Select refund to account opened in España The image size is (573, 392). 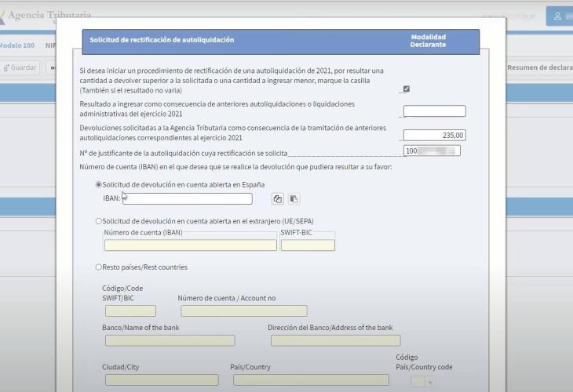(x=99, y=184)
